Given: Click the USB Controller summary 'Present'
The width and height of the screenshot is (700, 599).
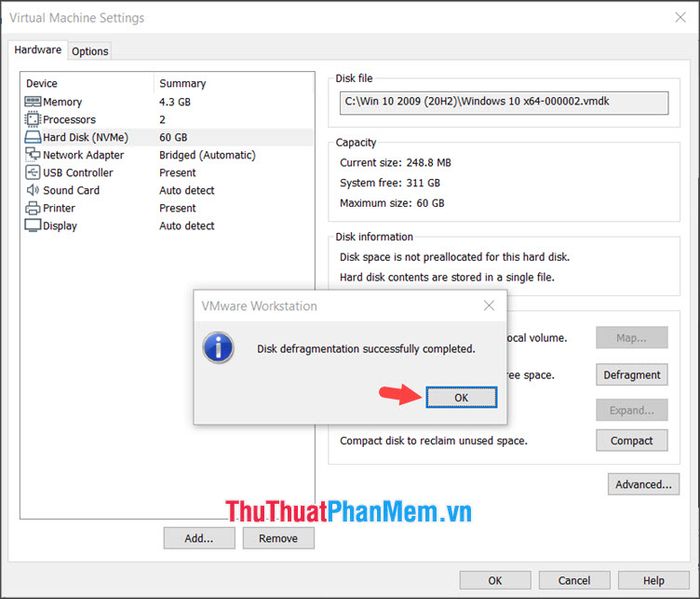Looking at the screenshot, I should 178,173.
